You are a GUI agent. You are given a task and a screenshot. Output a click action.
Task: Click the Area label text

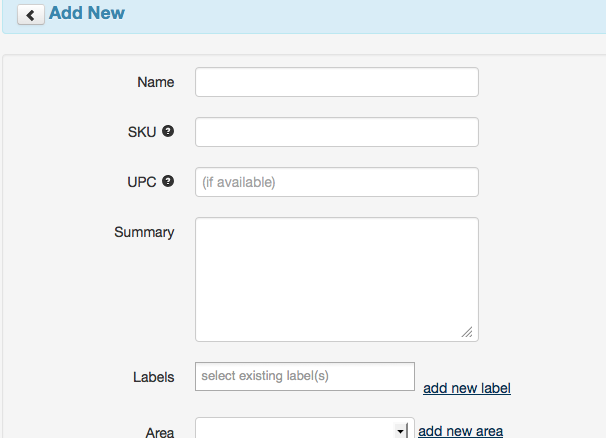pyautogui.click(x=160, y=432)
